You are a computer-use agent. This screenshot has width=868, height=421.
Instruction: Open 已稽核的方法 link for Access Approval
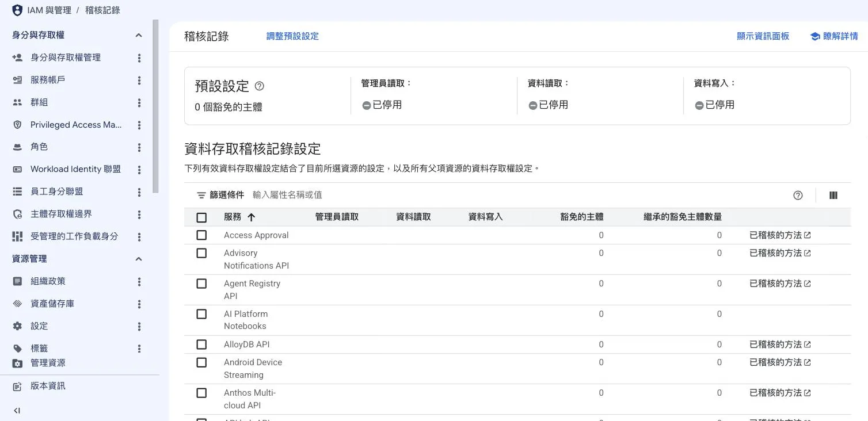coord(780,235)
